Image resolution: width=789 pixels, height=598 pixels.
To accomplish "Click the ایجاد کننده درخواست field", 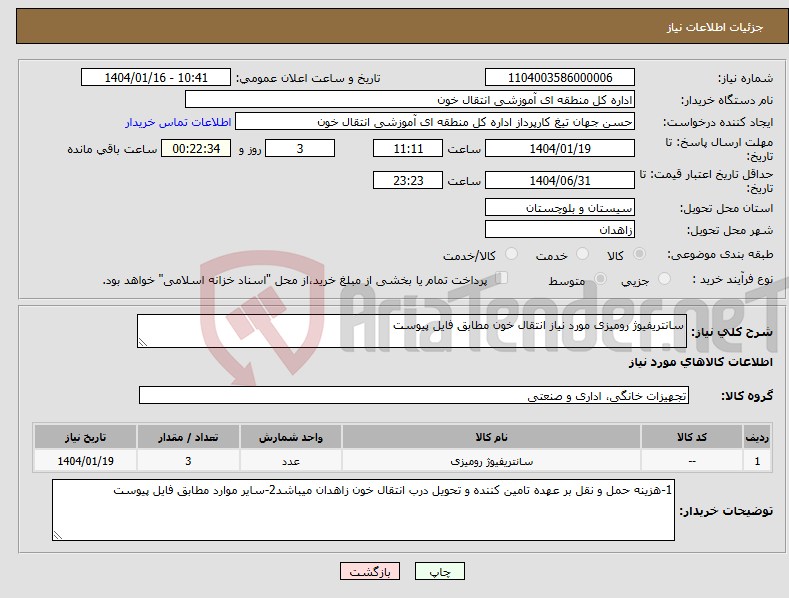I will click(435, 122).
